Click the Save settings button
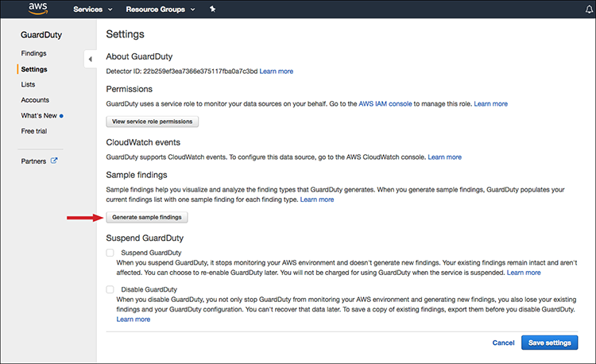 coord(550,343)
